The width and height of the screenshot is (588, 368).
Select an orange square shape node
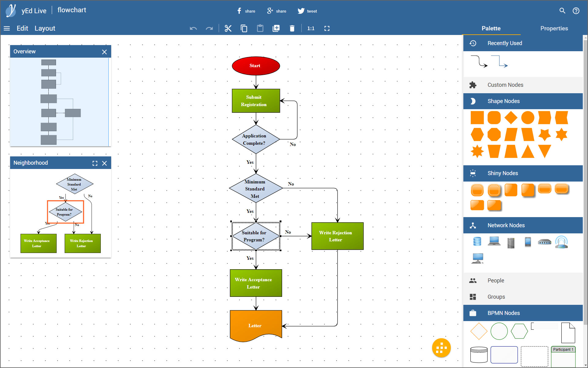(x=477, y=117)
